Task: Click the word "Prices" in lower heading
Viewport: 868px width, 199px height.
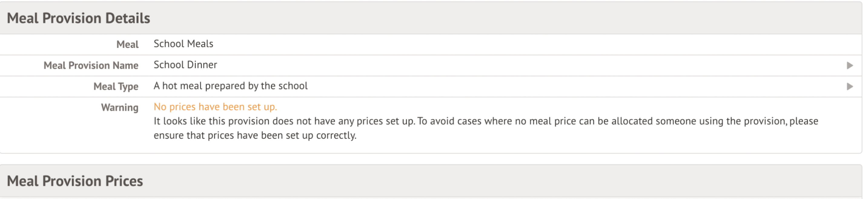Action: (124, 181)
